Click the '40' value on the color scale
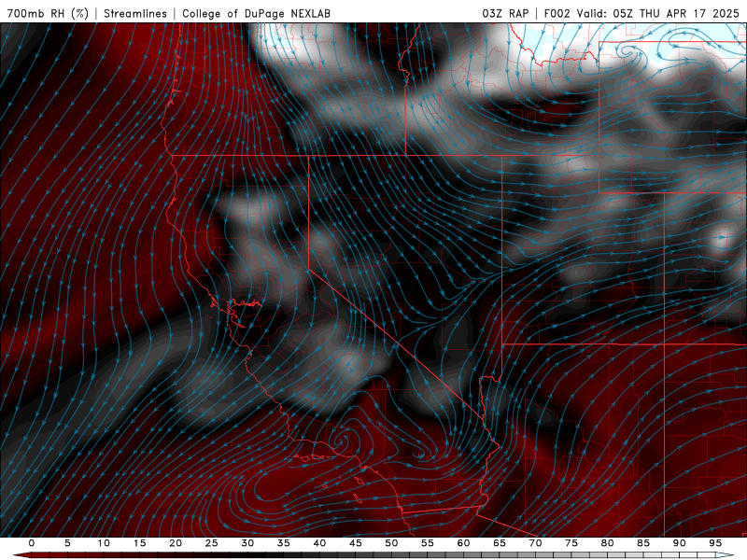Viewport: 747px width, 560px height. pos(319,543)
